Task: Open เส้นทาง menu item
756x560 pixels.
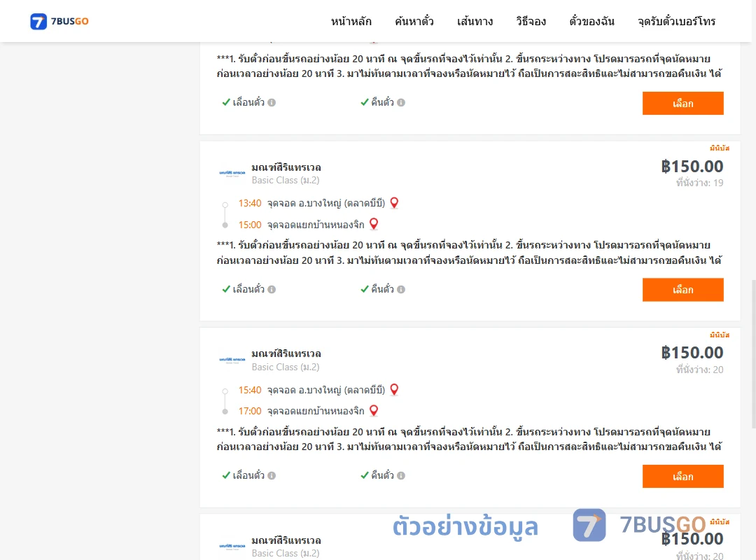Action: click(475, 21)
